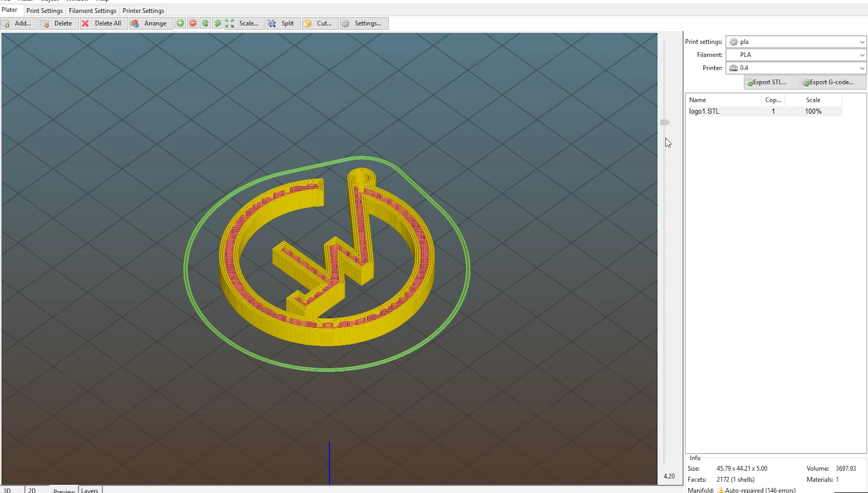Viewport: 868px width, 493px height.
Task: Click the 100% scale value for logo1.STL
Action: pyautogui.click(x=813, y=111)
